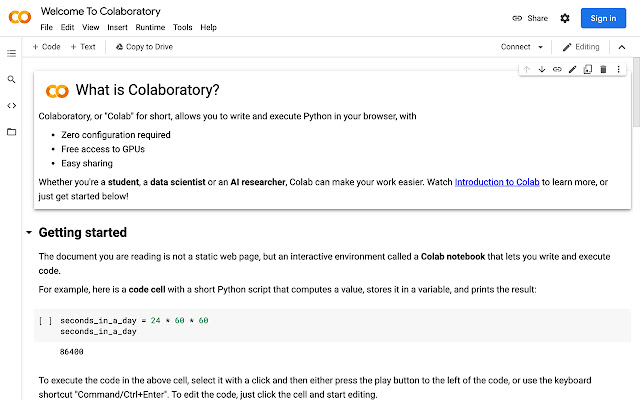The image size is (640, 400).
Task: Open the Editing mode dropdown
Action: pyautogui.click(x=581, y=47)
